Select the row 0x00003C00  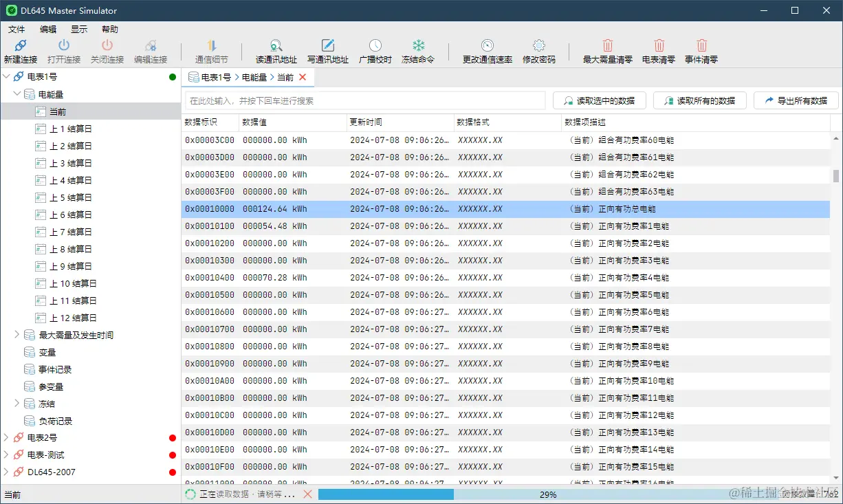click(x=505, y=140)
